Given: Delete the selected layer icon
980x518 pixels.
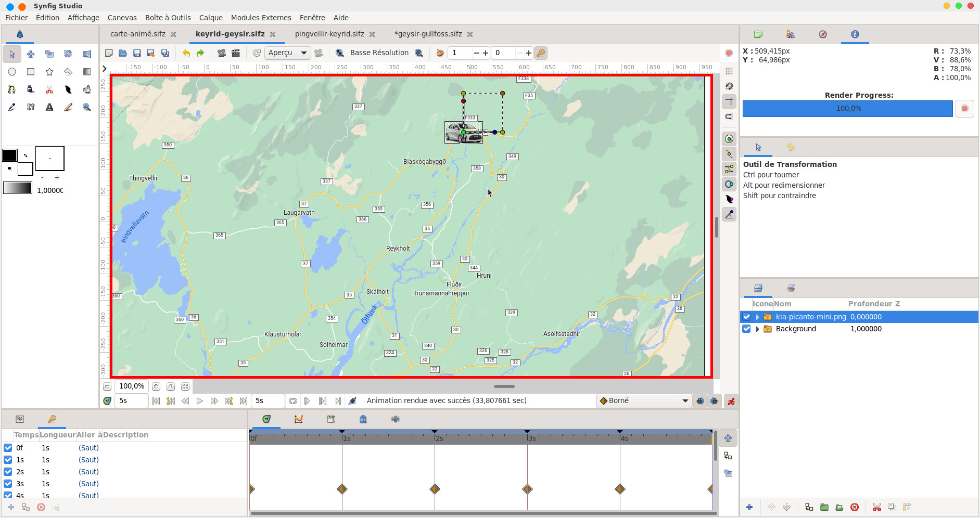Looking at the screenshot, I should (x=855, y=507).
